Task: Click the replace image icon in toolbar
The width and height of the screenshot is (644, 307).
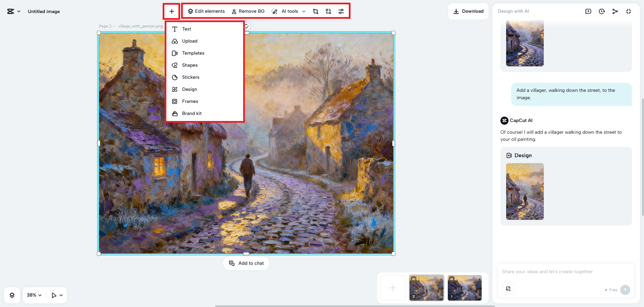Action: (x=328, y=11)
